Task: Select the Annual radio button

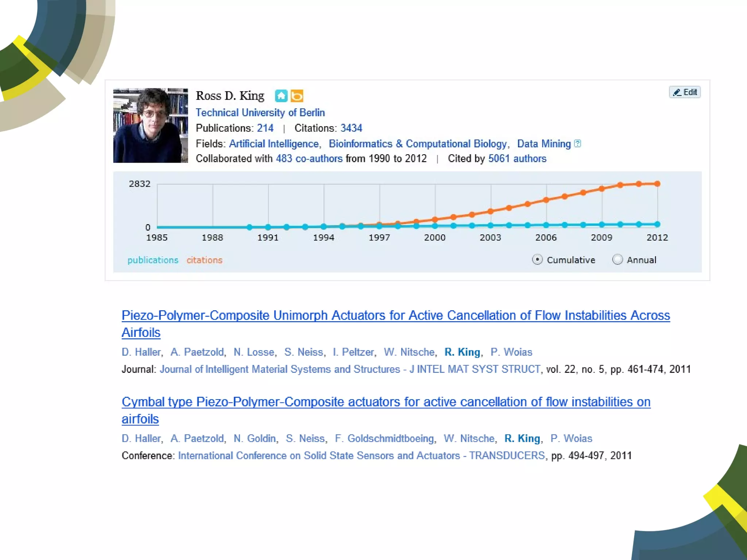Action: 617,260
